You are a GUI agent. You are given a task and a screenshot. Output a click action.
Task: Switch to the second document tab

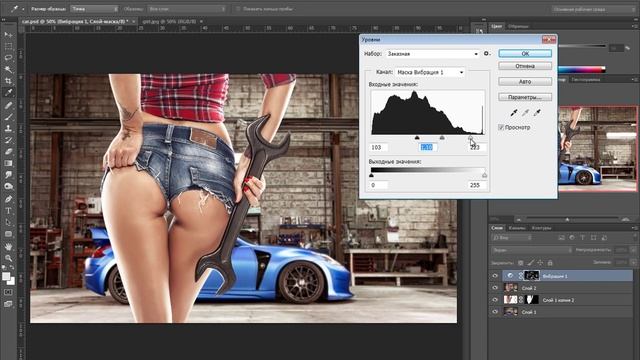[170, 21]
